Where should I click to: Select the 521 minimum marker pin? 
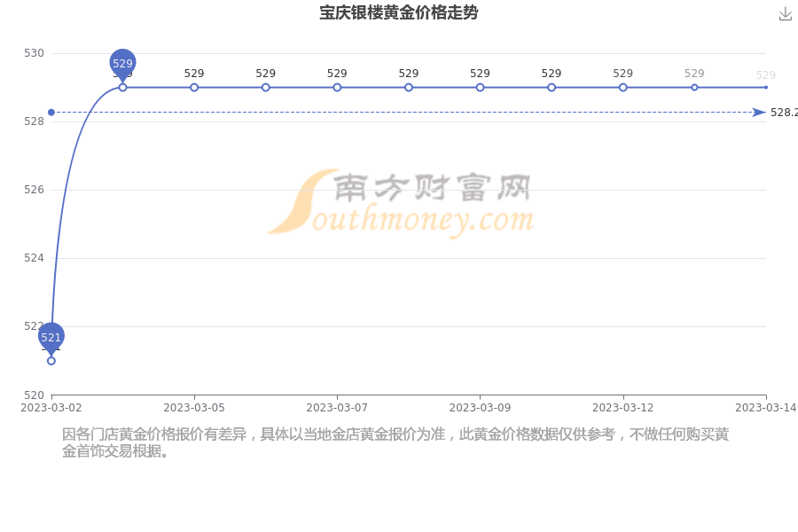click(x=51, y=339)
